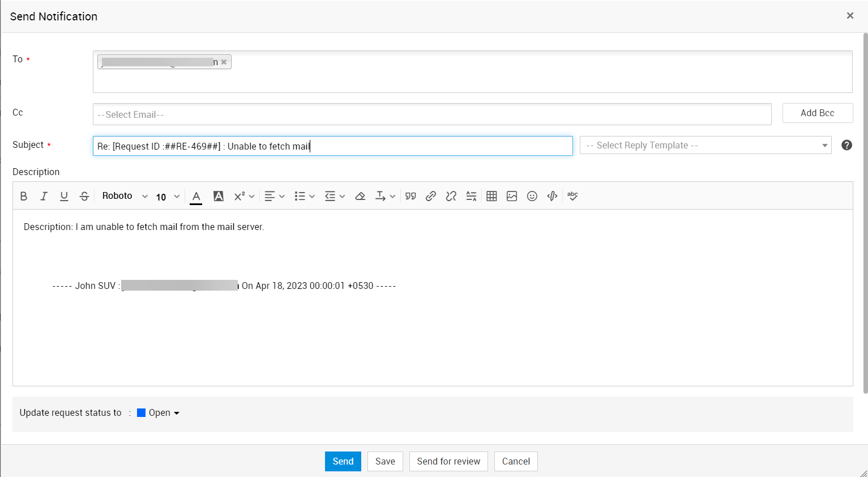The width and height of the screenshot is (868, 477).
Task: Apply italic formatting to text
Action: tap(44, 196)
